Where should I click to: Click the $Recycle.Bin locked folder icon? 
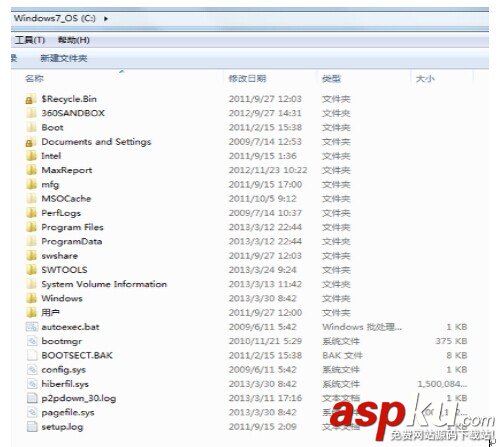point(31,99)
